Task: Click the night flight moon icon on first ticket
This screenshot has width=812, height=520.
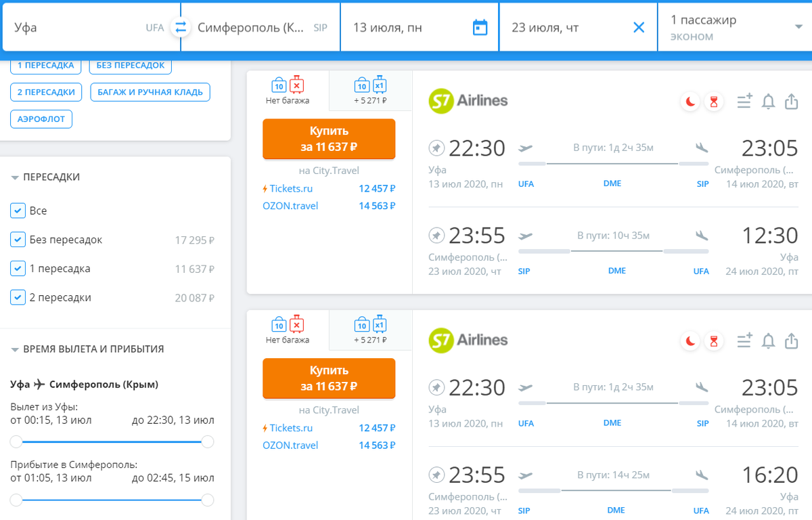Action: point(691,102)
